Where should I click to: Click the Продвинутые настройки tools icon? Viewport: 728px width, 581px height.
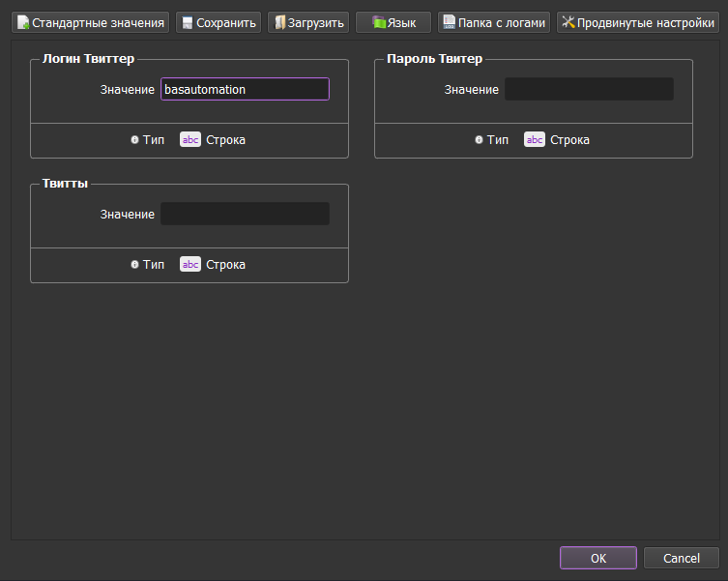point(568,22)
